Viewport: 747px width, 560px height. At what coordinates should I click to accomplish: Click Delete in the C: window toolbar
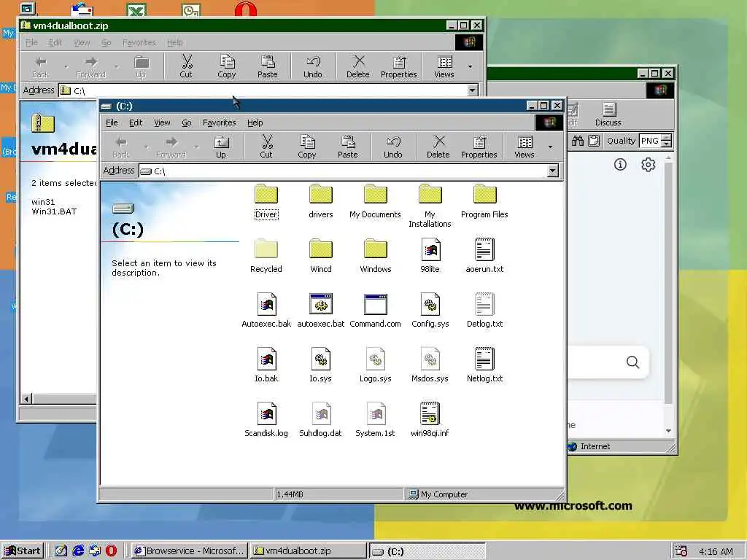coord(438,147)
